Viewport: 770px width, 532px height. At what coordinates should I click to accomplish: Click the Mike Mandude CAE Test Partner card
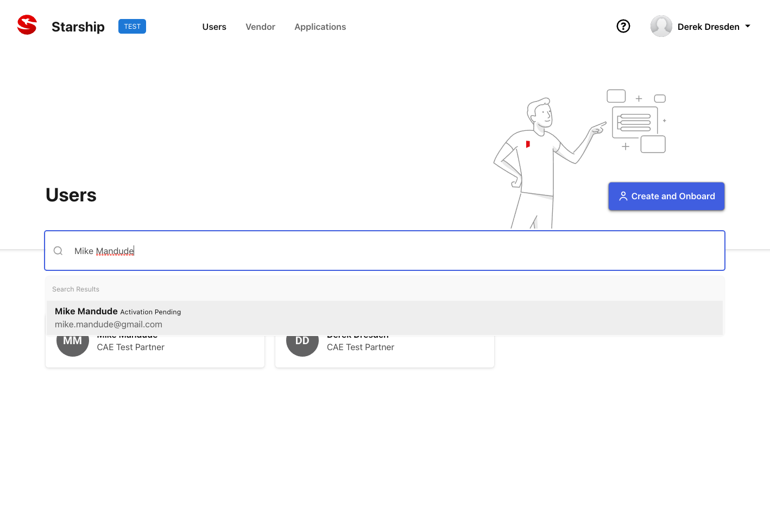[x=155, y=350]
